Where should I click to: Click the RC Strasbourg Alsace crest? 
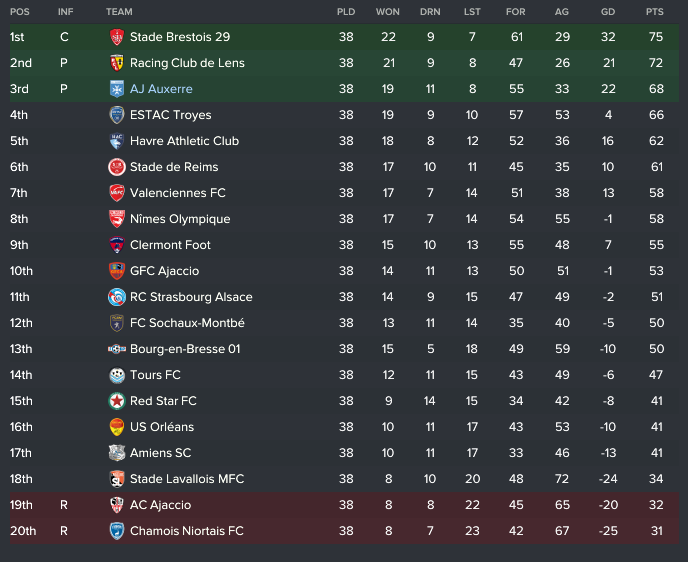point(116,297)
